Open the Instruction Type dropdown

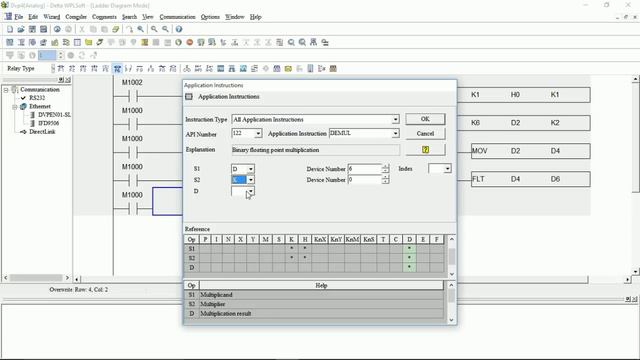395,119
